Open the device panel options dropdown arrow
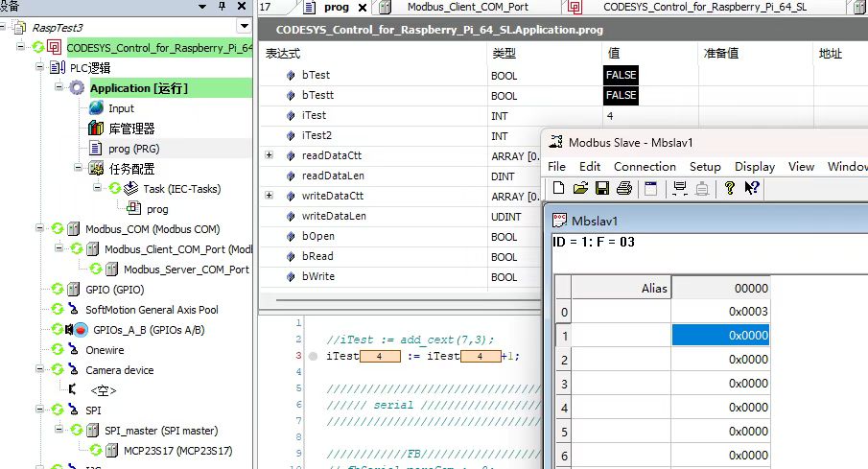868x469 pixels. pos(202,7)
